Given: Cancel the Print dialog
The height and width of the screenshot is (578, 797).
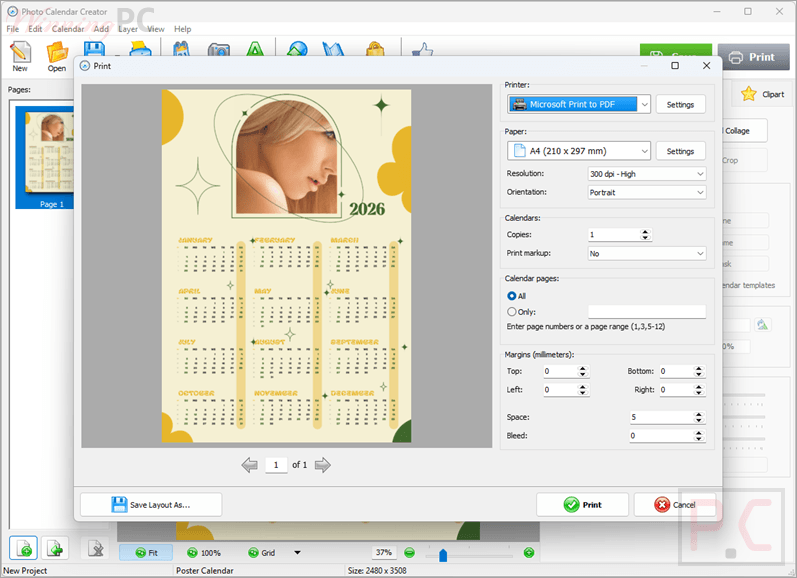Looking at the screenshot, I should point(675,505).
